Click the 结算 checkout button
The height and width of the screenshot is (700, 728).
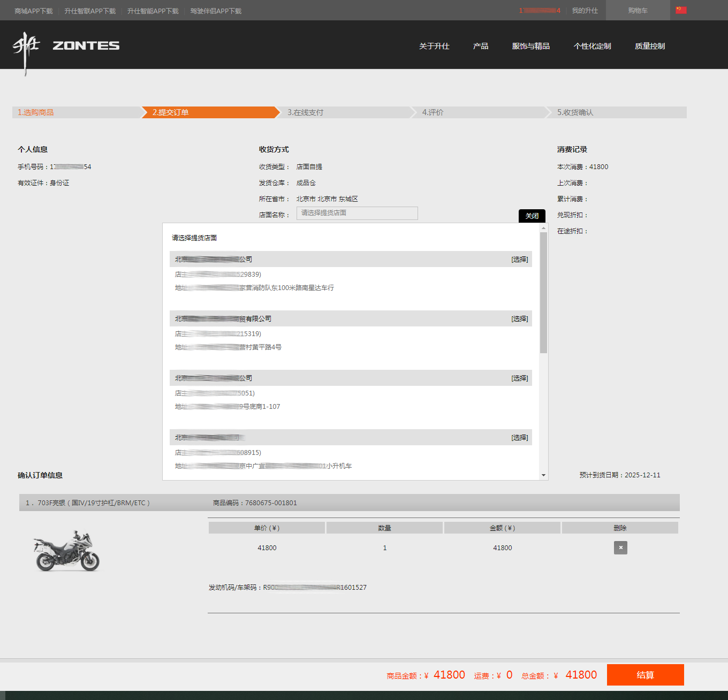(645, 675)
